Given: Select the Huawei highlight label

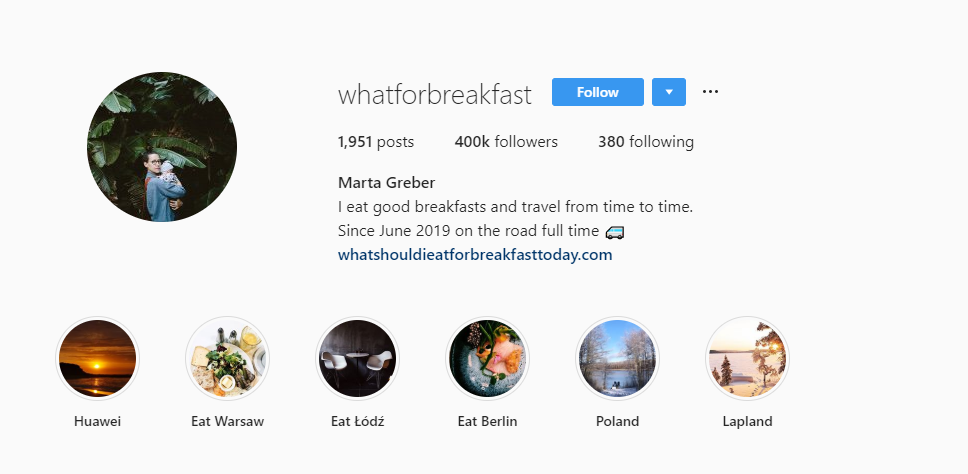Looking at the screenshot, I should click(97, 421).
